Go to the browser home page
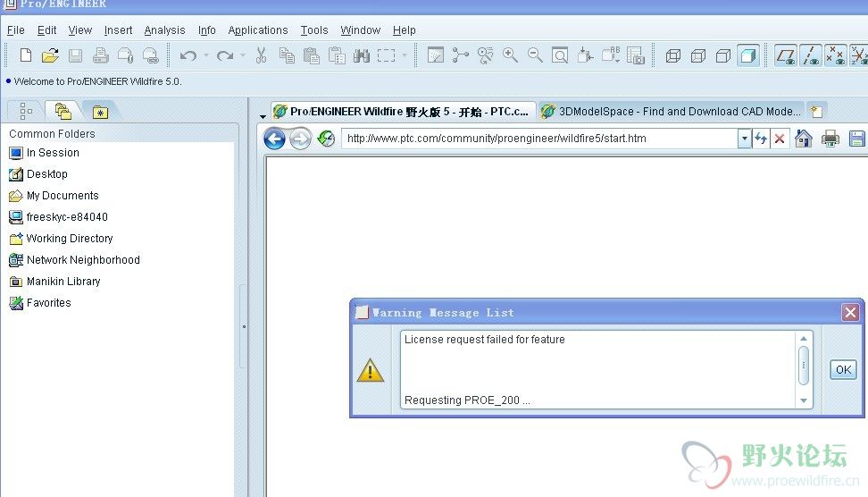The height and width of the screenshot is (497, 868). 803,138
